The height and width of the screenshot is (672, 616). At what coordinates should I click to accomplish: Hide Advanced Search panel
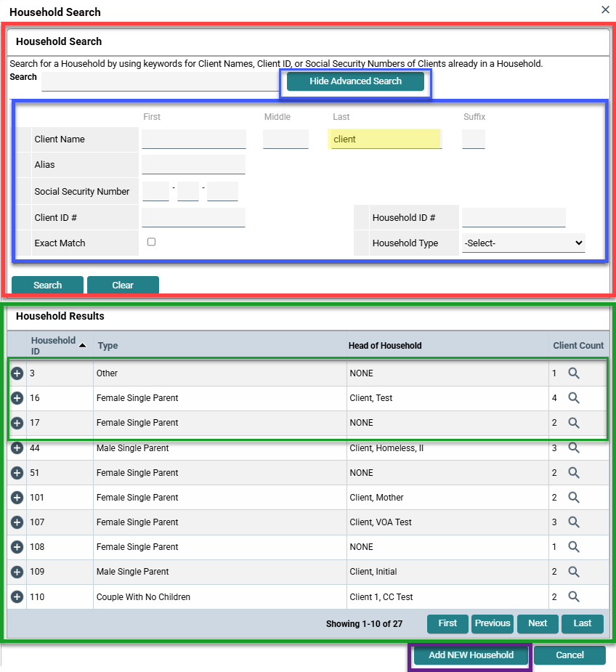355,81
